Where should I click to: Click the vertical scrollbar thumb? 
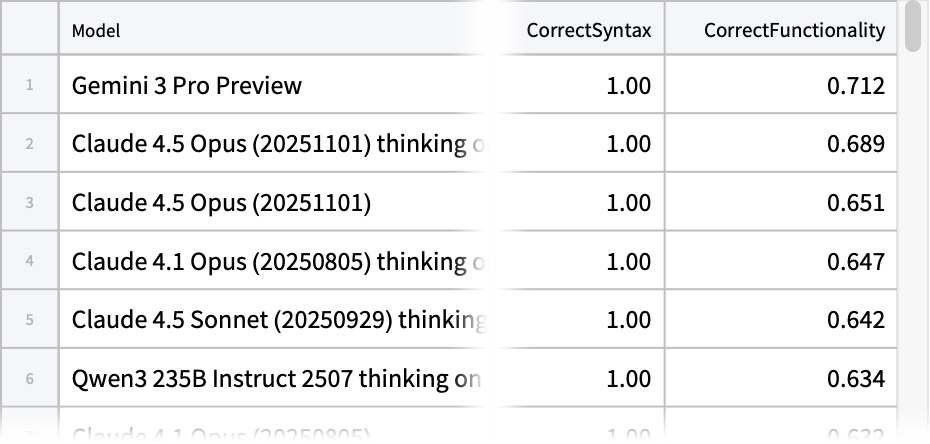pyautogui.click(x=914, y=27)
